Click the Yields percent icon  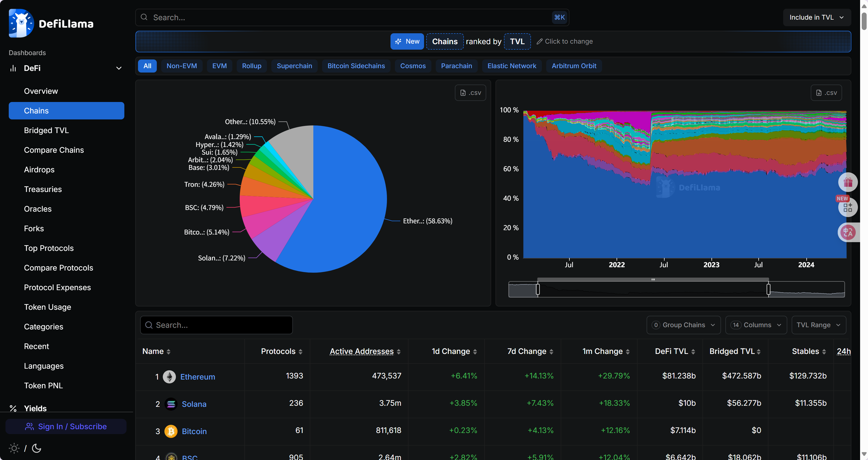(13, 408)
